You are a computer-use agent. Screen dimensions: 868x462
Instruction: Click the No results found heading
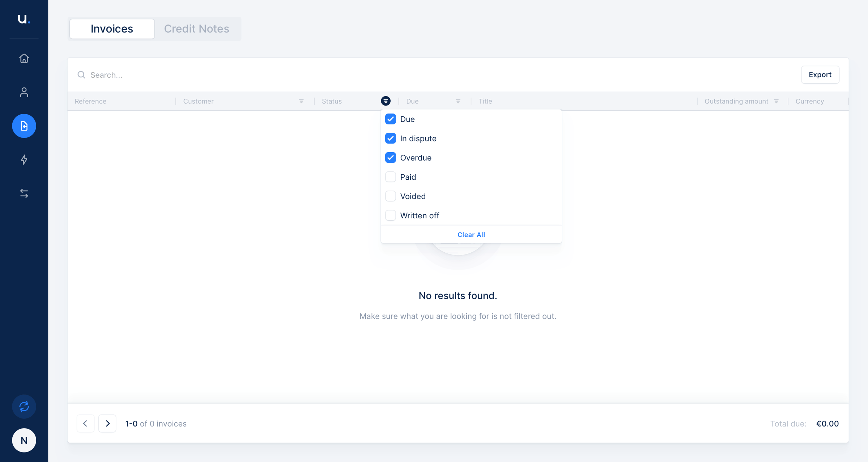(x=458, y=296)
